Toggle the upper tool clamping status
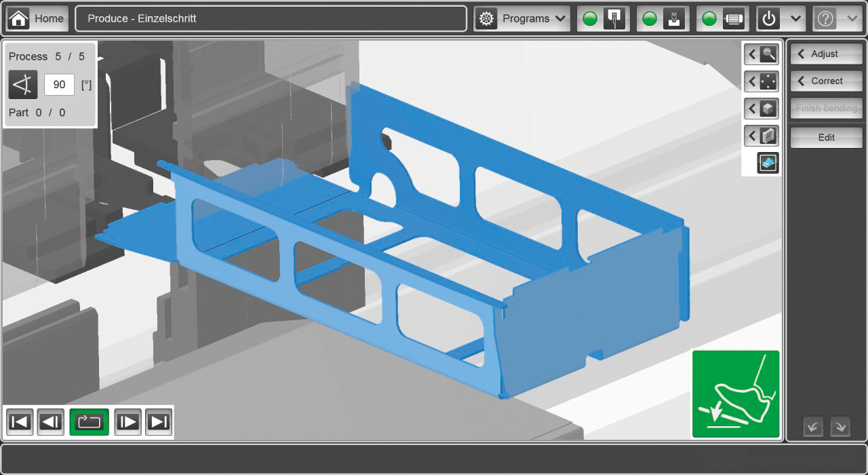 [603, 19]
